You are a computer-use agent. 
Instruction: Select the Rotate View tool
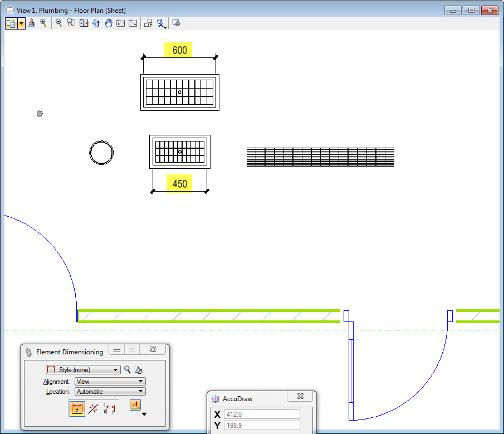(x=96, y=23)
